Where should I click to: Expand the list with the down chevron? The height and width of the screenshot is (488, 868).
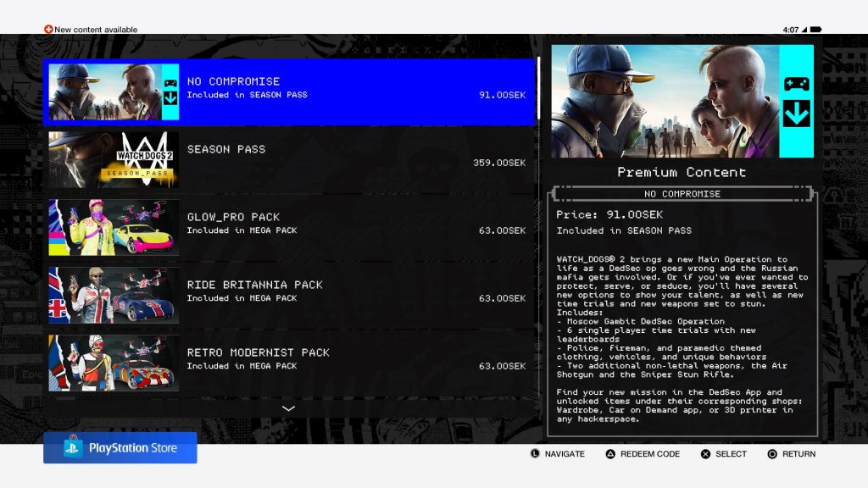(x=288, y=408)
